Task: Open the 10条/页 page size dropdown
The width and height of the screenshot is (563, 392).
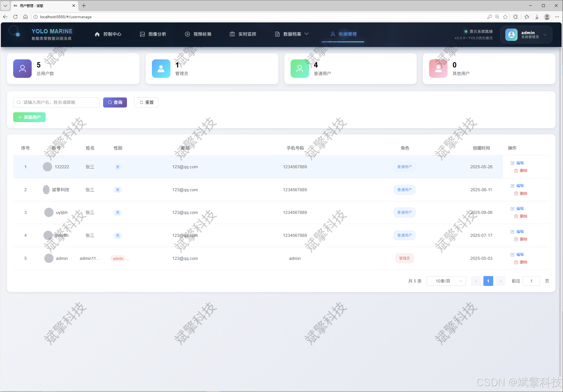Action: 446,281
